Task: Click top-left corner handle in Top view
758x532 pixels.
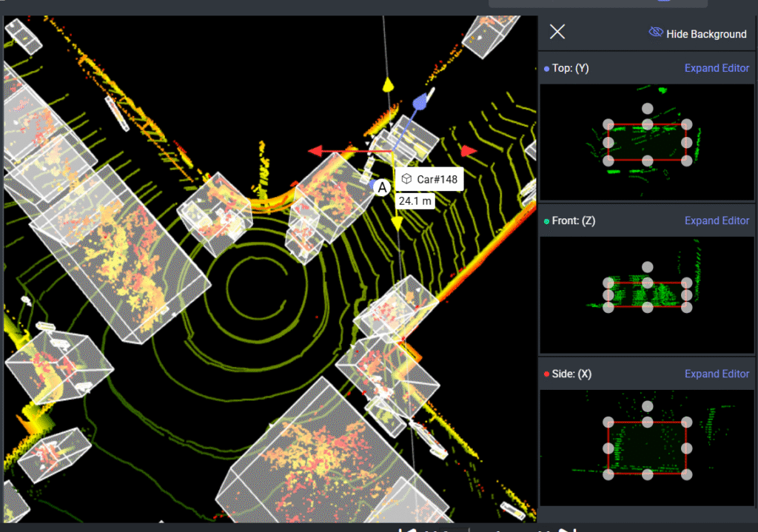Action: pos(608,124)
